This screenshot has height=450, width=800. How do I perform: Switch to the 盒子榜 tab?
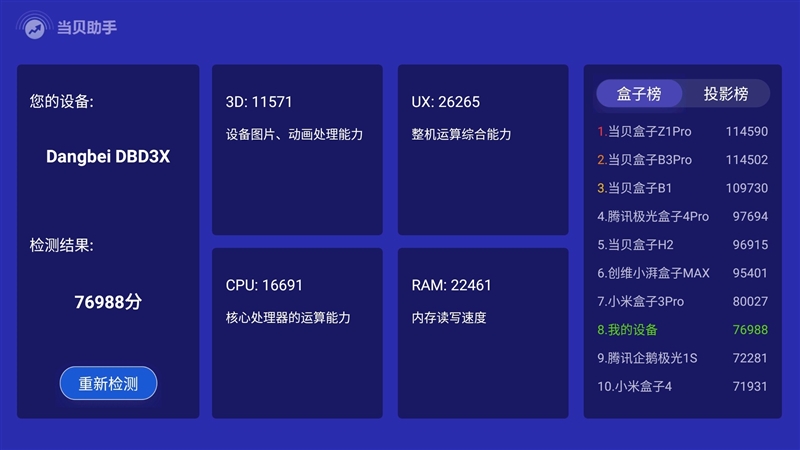pyautogui.click(x=639, y=94)
